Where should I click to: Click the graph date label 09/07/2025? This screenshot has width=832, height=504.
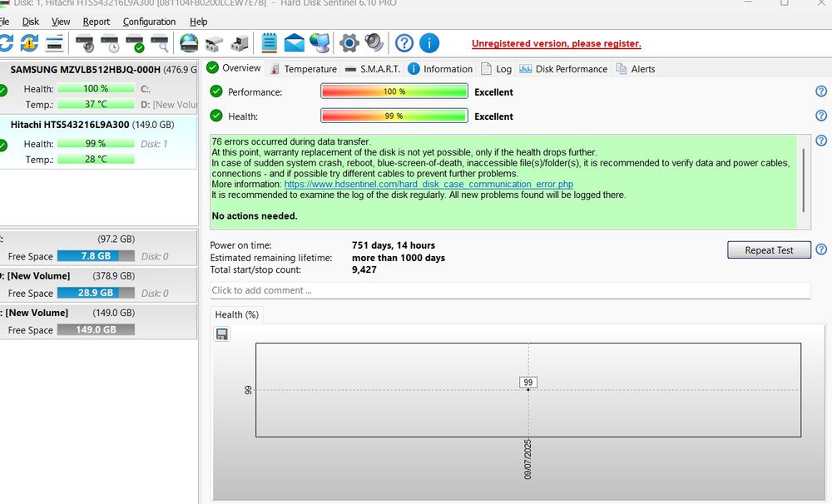pyautogui.click(x=527, y=459)
